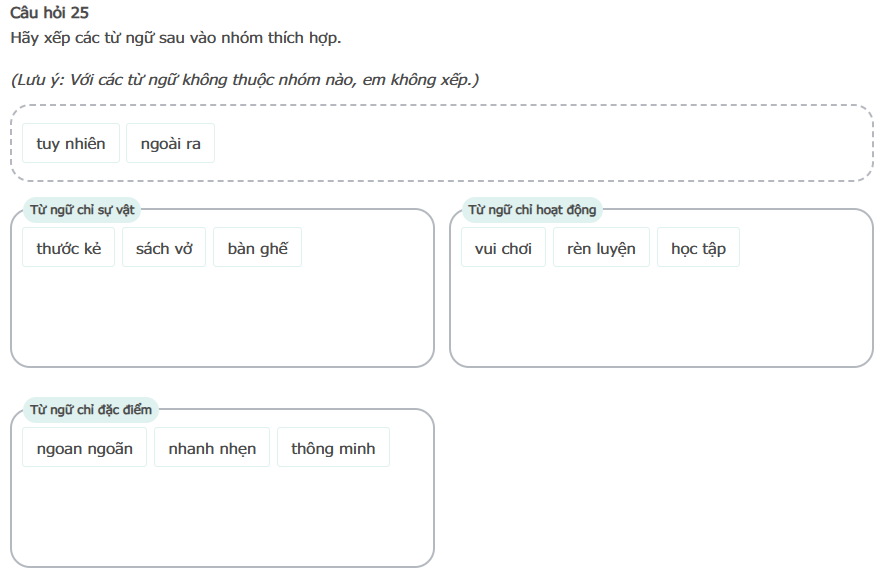Image resolution: width=885 pixels, height=578 pixels.
Task: Click the 'vui chơi' word chip
Action: point(503,248)
